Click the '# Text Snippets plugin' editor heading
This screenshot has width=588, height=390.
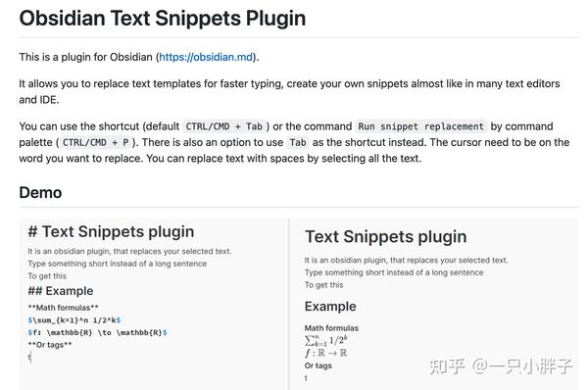111,232
